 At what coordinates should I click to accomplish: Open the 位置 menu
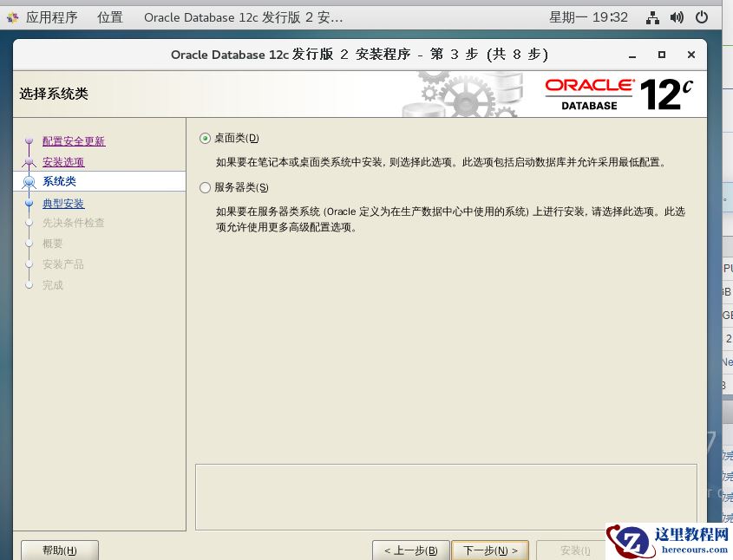pyautogui.click(x=110, y=17)
